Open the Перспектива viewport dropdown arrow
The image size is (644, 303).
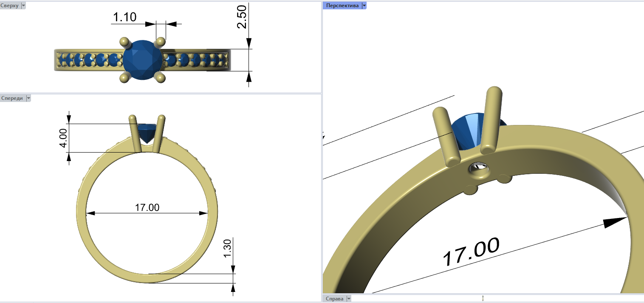coord(364,6)
